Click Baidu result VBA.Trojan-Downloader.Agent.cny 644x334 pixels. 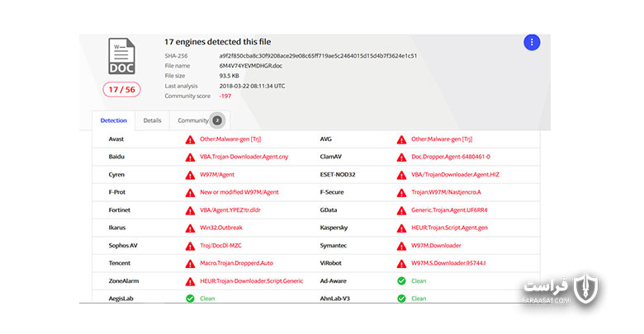pos(244,157)
